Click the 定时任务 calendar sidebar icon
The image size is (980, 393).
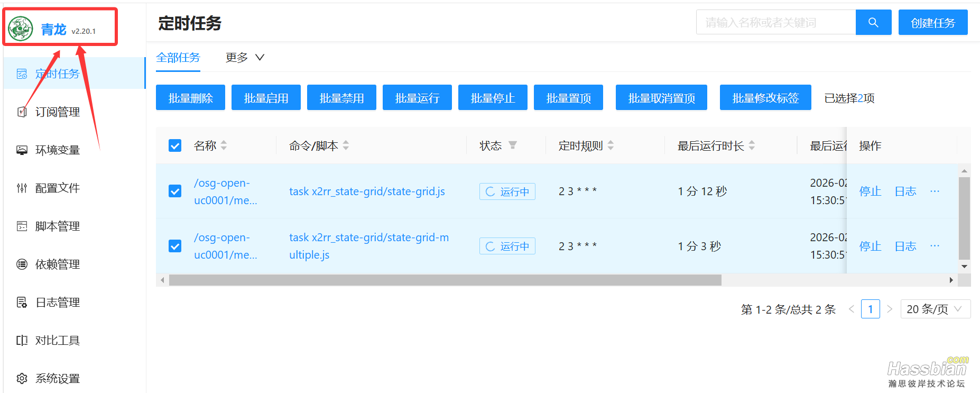point(22,74)
